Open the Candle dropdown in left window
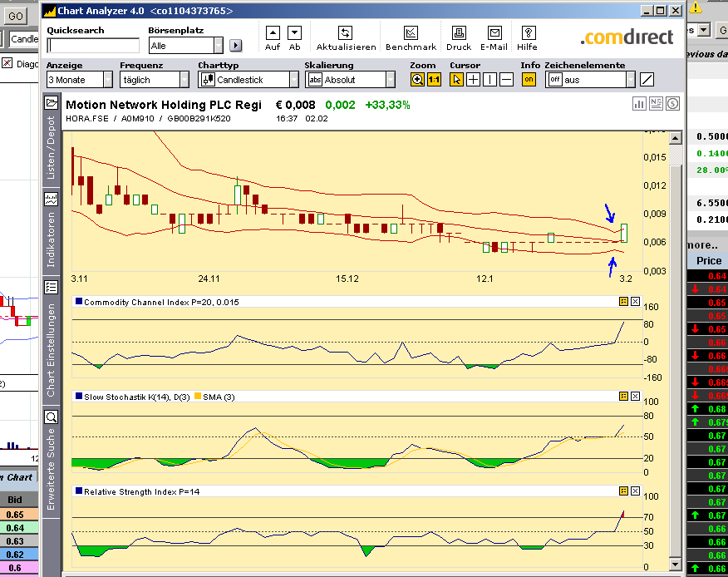Viewport: 728px width, 577px height. coord(23,39)
